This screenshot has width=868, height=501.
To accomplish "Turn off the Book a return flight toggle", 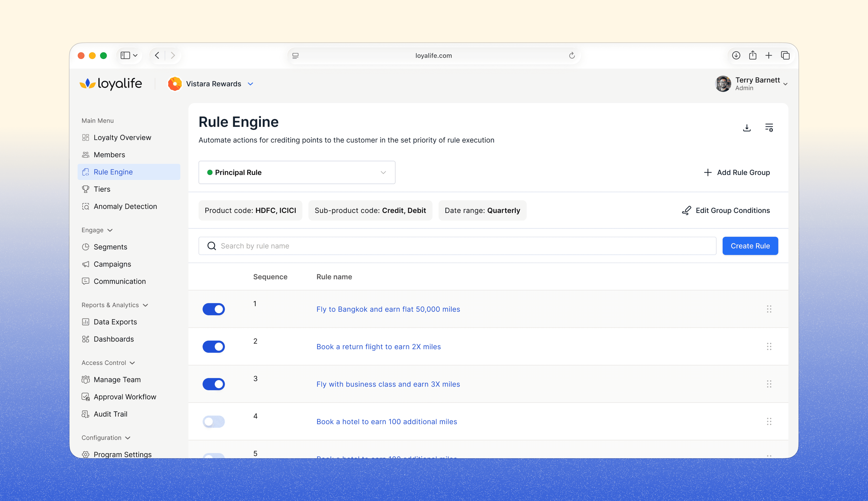I will [x=214, y=346].
